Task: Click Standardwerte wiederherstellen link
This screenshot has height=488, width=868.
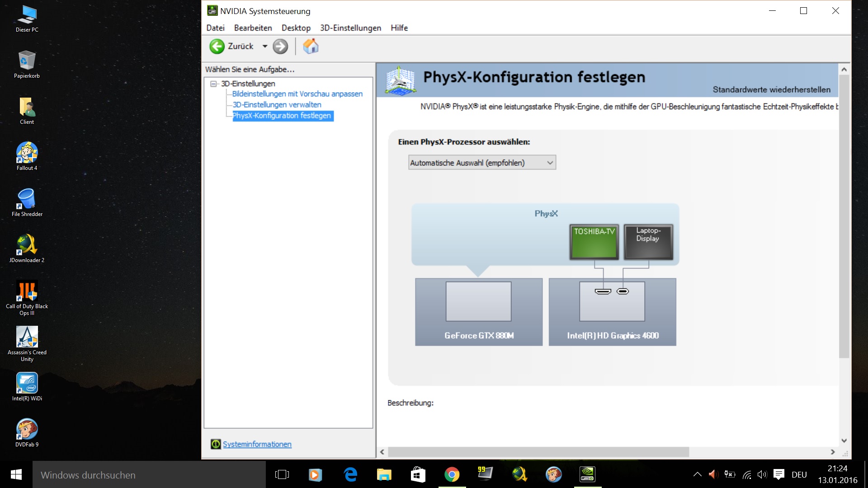Action: tap(771, 89)
